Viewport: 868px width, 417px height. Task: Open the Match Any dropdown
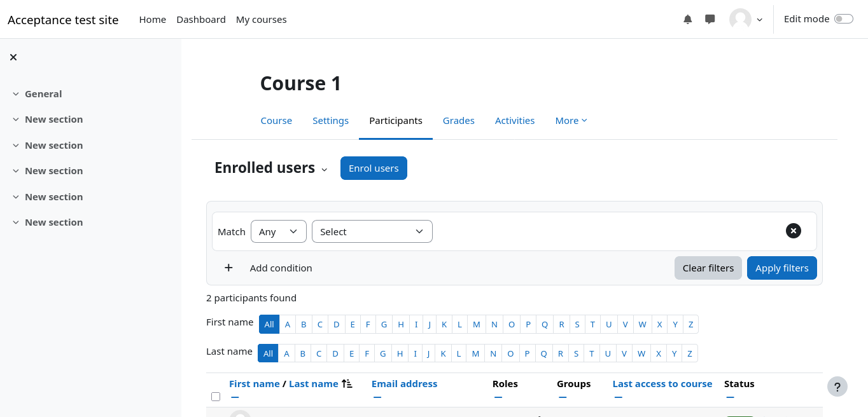[278, 231]
